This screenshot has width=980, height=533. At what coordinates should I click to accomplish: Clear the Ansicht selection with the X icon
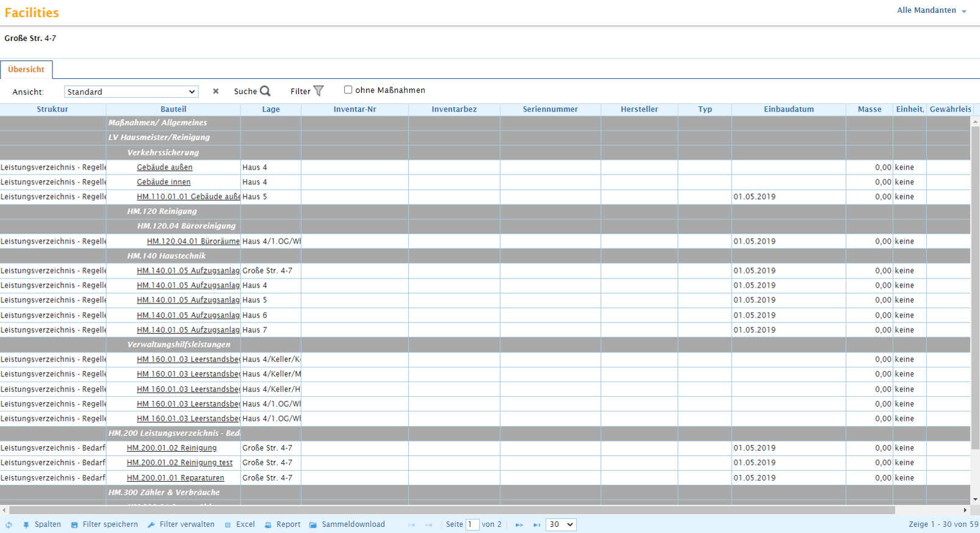coord(215,91)
